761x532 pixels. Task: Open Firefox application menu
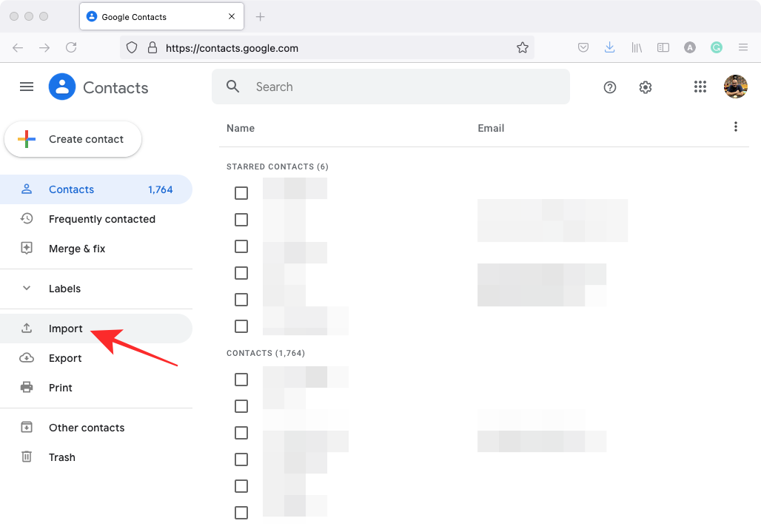[x=743, y=48]
